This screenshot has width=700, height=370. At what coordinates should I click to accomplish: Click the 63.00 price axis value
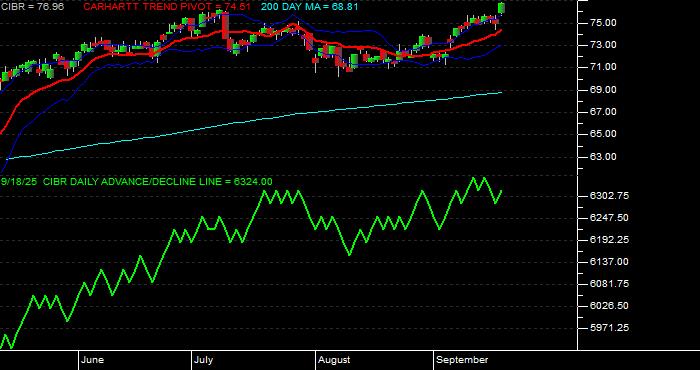click(603, 157)
